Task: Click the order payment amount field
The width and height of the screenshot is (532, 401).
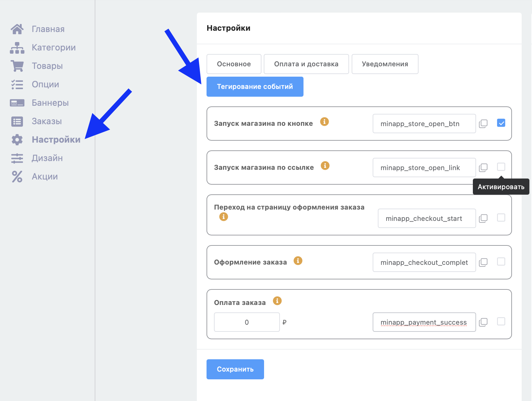Action: [x=247, y=322]
